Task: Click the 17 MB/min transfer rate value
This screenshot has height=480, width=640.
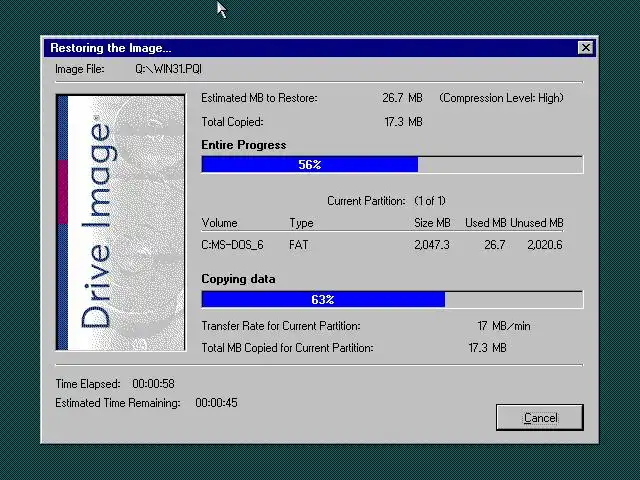Action: 504,326
